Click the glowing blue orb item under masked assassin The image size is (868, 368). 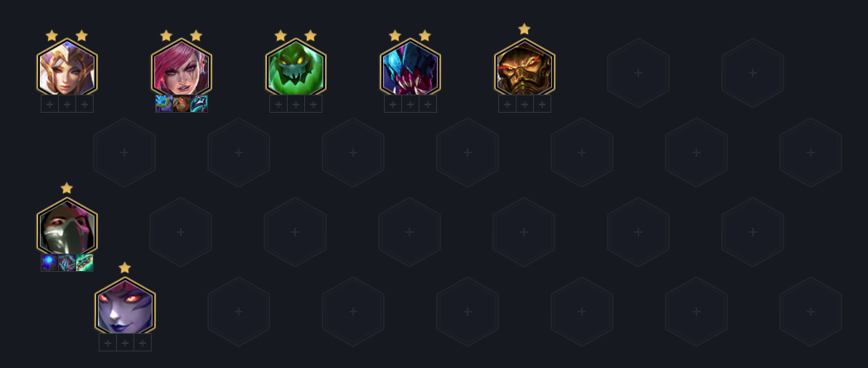tap(49, 263)
